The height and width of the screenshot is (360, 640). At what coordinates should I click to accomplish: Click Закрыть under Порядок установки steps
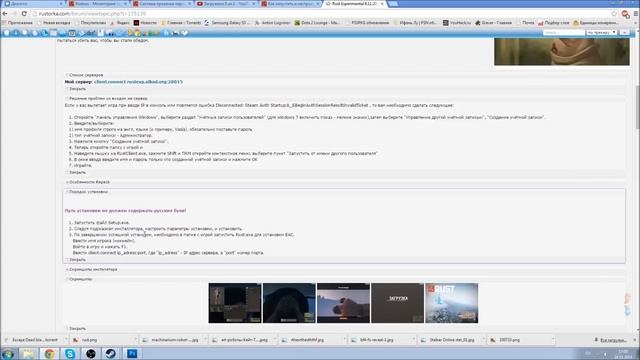pyautogui.click(x=76, y=260)
